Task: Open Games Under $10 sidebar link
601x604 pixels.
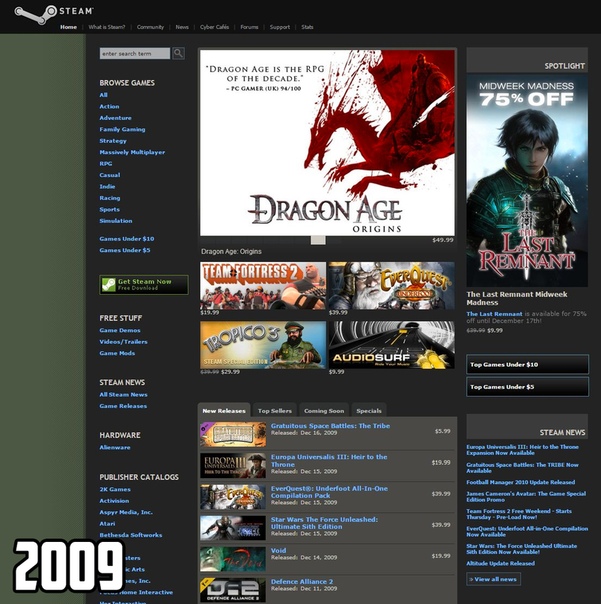Action: pyautogui.click(x=127, y=239)
